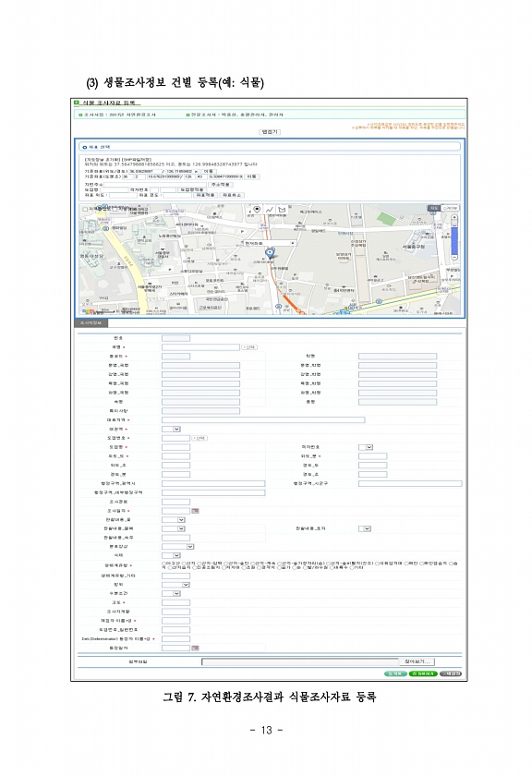
Task: Click the zoom-out minus button on map
Action: click(x=454, y=258)
